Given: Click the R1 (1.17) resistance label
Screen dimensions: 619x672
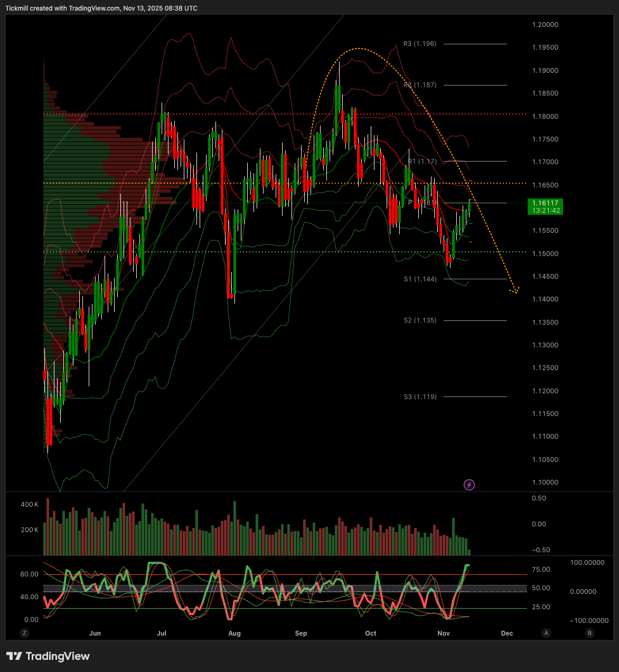Looking at the screenshot, I should 423,162.
